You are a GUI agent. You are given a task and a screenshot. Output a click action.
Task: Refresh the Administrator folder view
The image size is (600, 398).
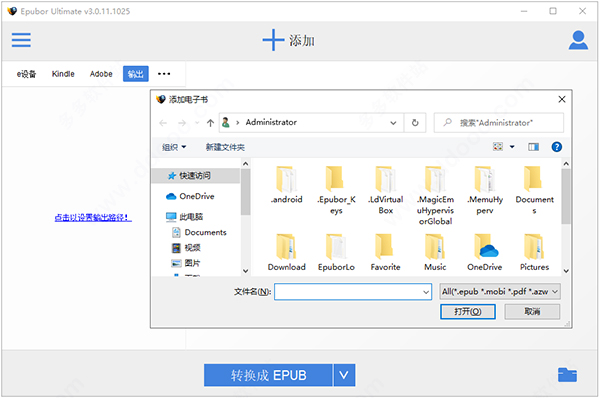point(415,123)
